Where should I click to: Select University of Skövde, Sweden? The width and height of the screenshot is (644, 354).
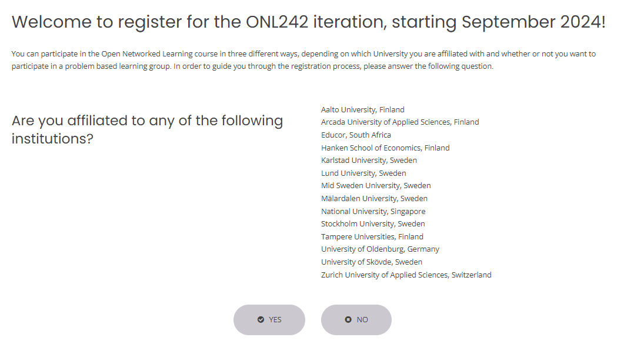(371, 262)
